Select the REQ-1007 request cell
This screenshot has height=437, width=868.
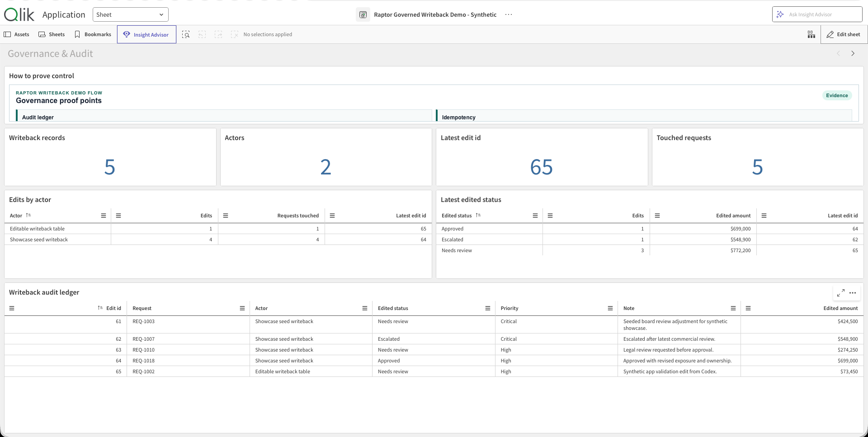(188, 339)
